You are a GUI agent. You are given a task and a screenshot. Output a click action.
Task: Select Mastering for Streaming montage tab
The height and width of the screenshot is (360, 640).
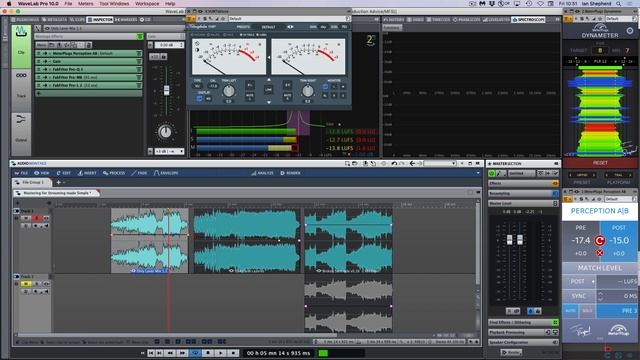(x=56, y=193)
